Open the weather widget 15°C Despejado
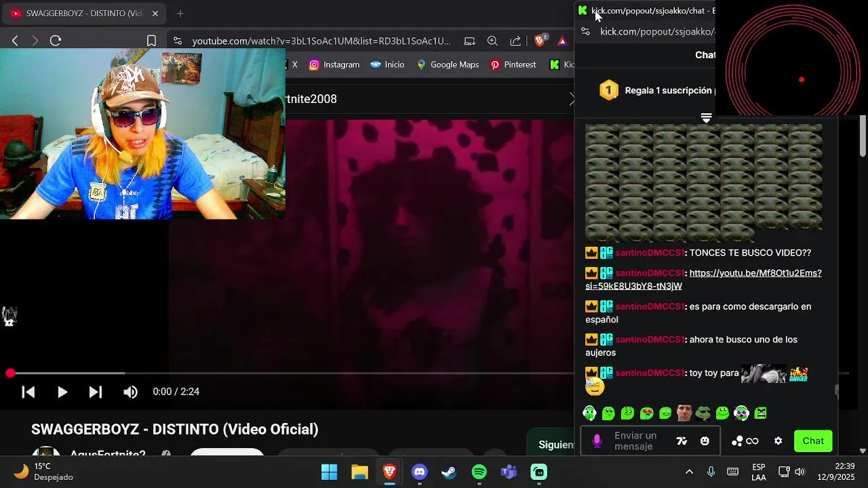This screenshot has width=868, height=488. click(x=43, y=472)
